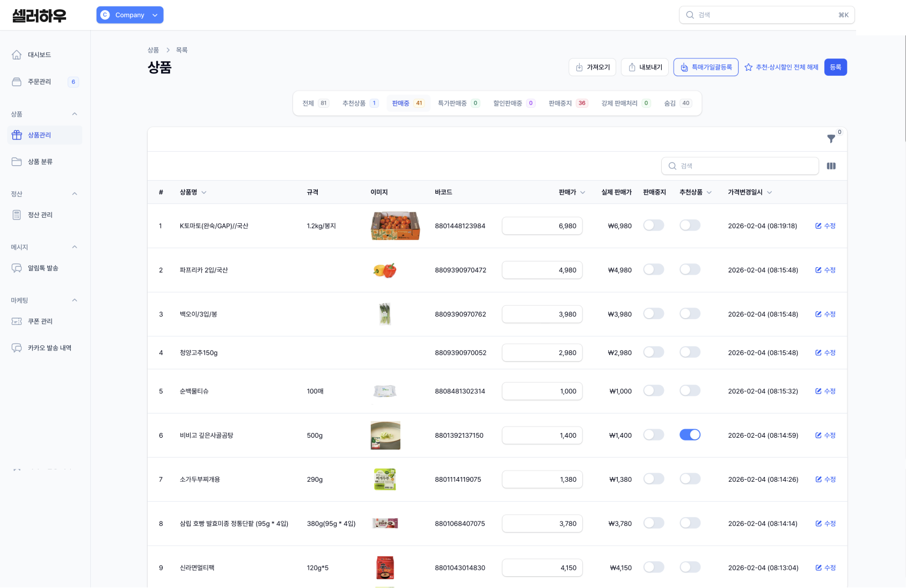Open the column settings icon
Screen dimensions: 906x588
pyautogui.click(x=831, y=166)
